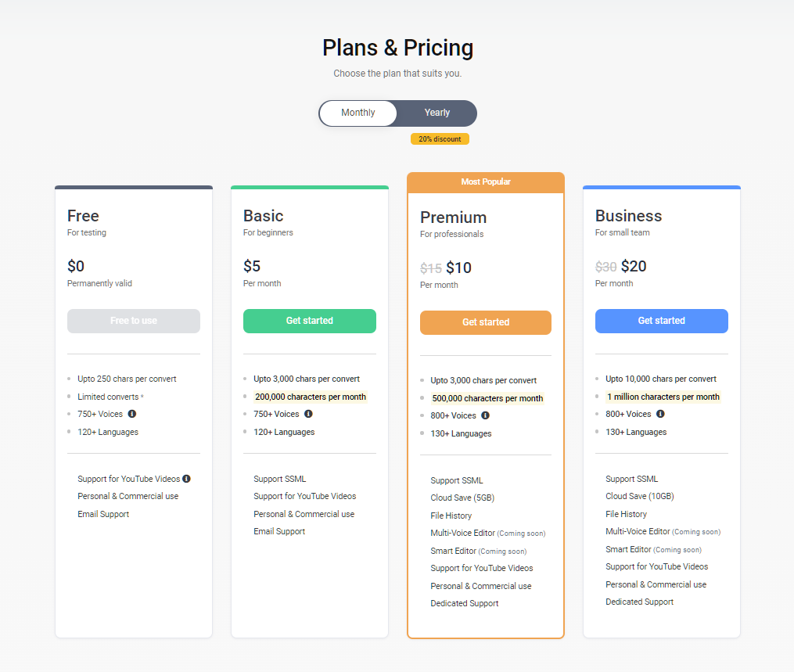Switch billing to Yearly
The image size is (794, 672).
click(x=437, y=113)
